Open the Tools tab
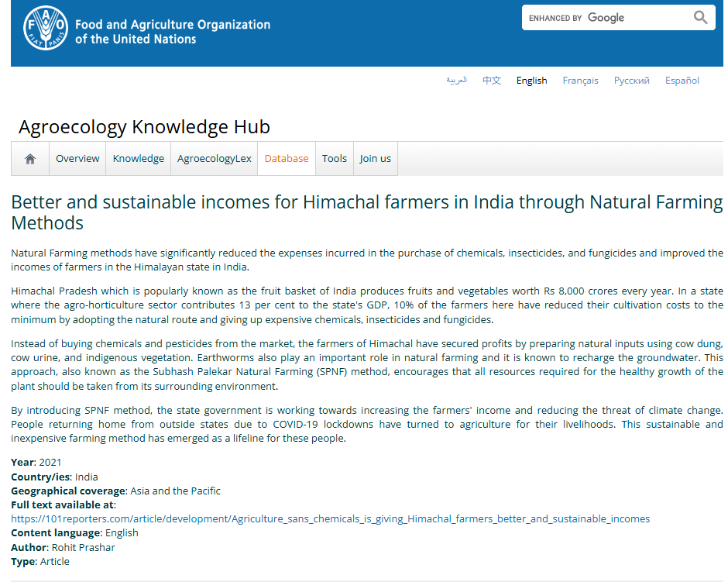Screen dimensions: 728x582 click(x=335, y=159)
